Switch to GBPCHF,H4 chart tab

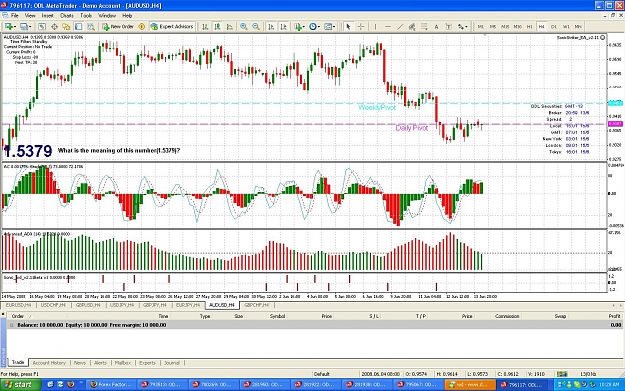pos(257,305)
